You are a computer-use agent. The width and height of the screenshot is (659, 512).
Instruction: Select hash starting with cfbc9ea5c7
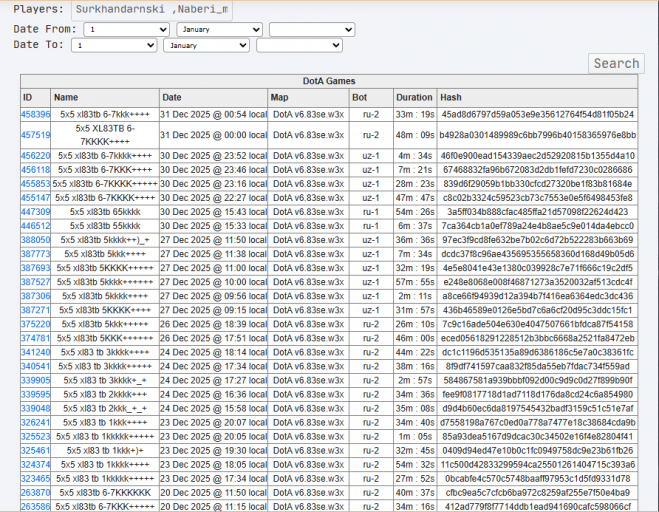click(x=538, y=493)
